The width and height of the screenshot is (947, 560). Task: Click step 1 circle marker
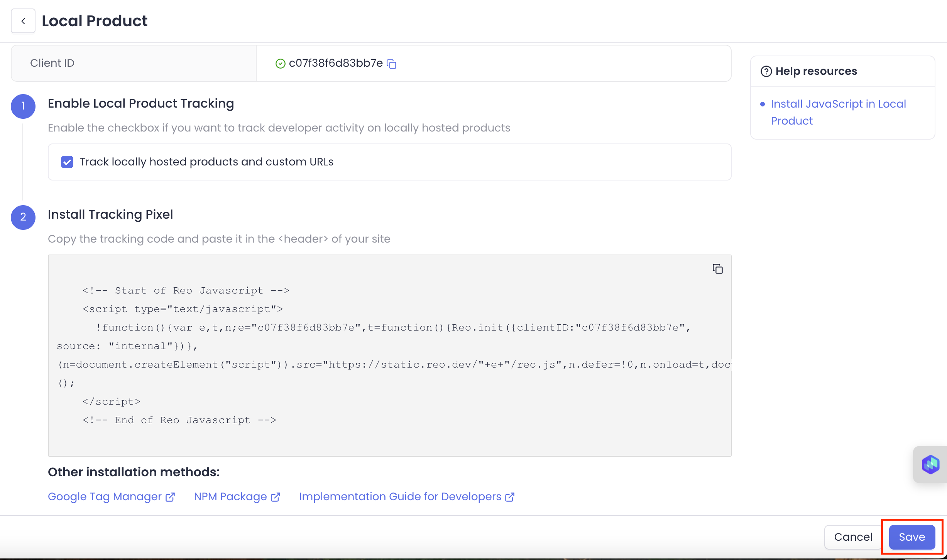point(23,106)
